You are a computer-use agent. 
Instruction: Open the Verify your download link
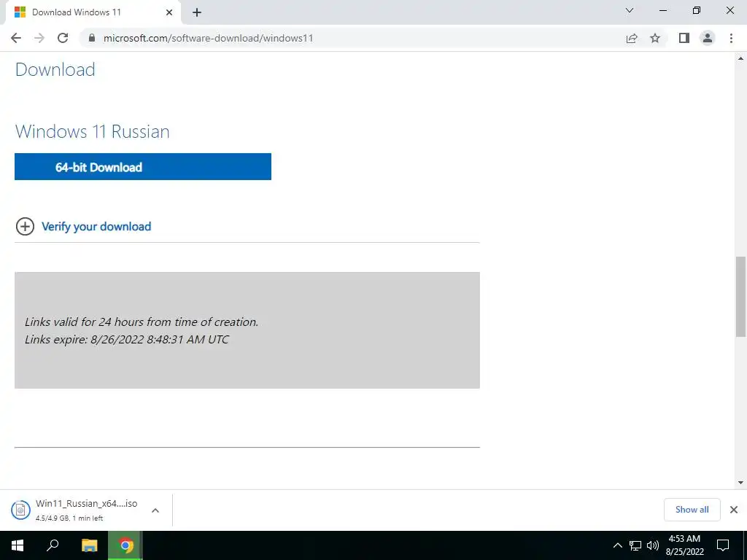(x=96, y=227)
